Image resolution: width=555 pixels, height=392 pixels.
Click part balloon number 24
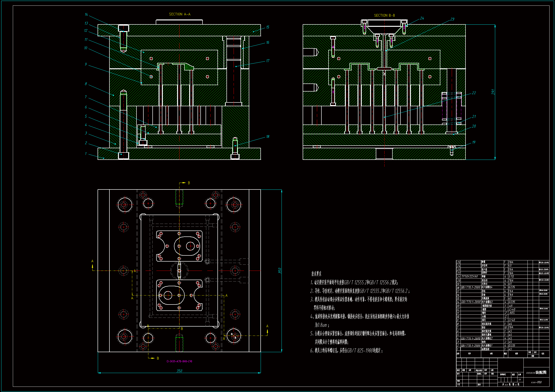coord(422,18)
